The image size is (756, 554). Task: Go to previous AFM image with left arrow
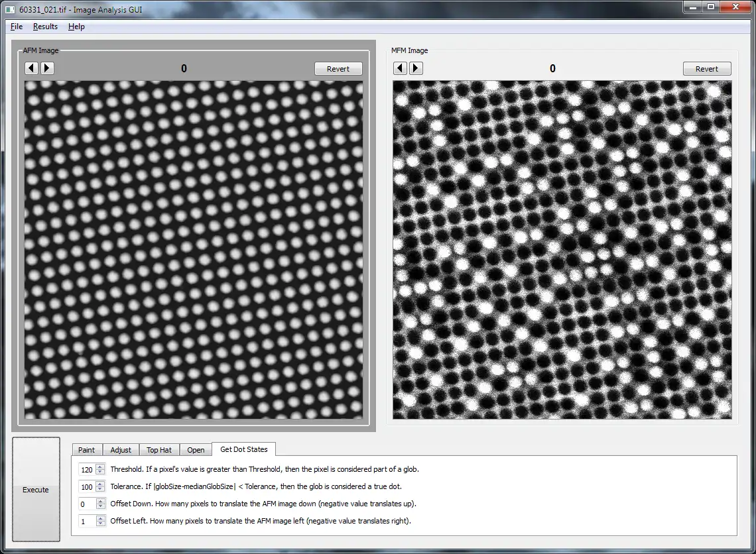pyautogui.click(x=31, y=68)
